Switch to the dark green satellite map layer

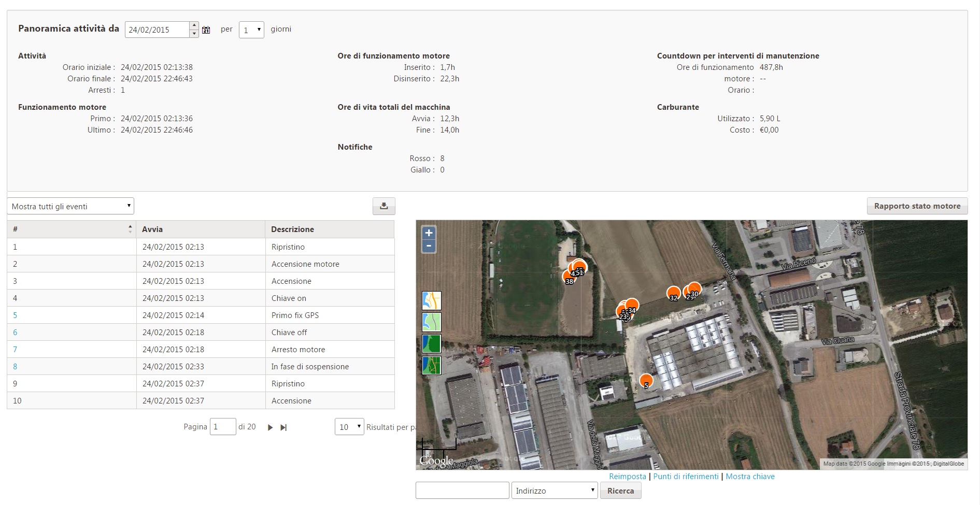tap(431, 344)
